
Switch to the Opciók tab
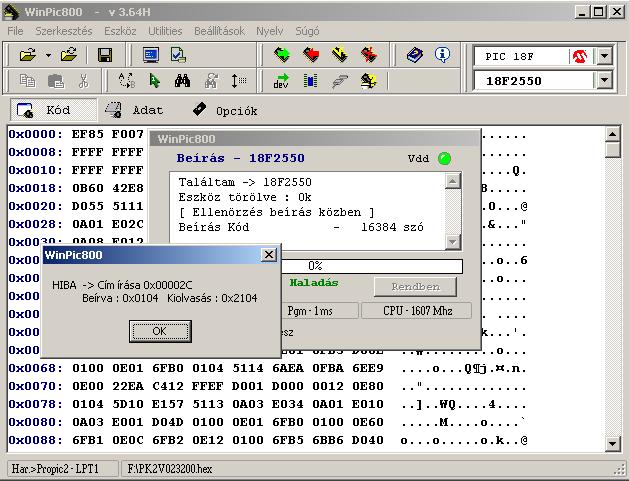[225, 110]
